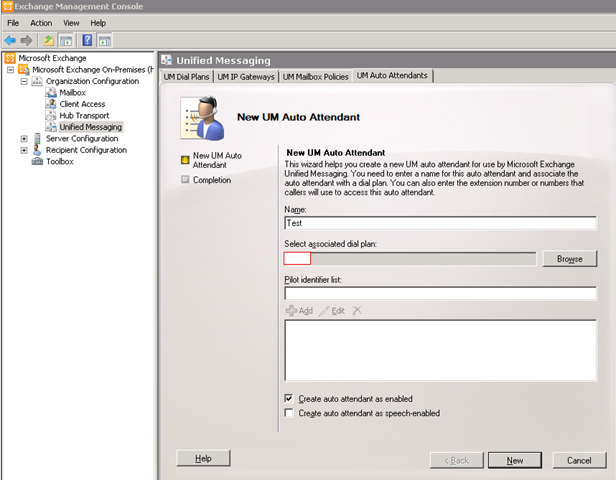This screenshot has width=616, height=480.
Task: Click the Organization Configuration node icon
Action: point(37,81)
